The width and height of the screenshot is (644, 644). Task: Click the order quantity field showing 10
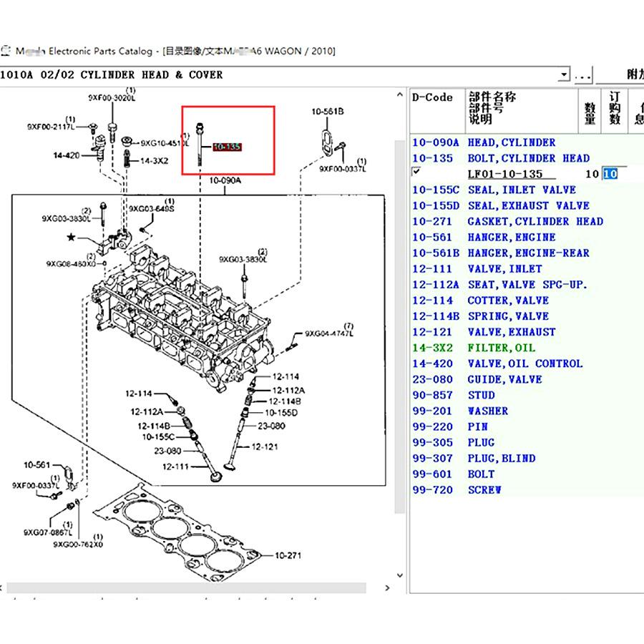(614, 174)
